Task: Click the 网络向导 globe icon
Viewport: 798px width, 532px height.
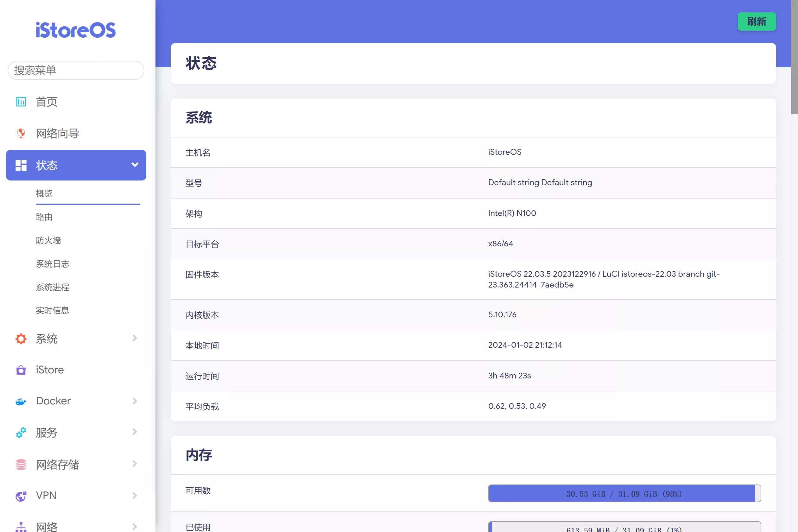Action: point(21,133)
